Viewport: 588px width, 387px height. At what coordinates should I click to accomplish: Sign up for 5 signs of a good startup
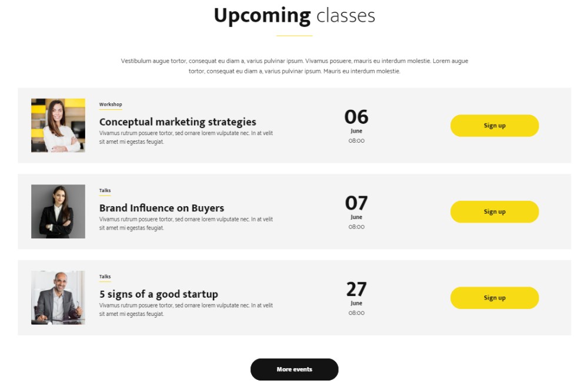(x=495, y=298)
